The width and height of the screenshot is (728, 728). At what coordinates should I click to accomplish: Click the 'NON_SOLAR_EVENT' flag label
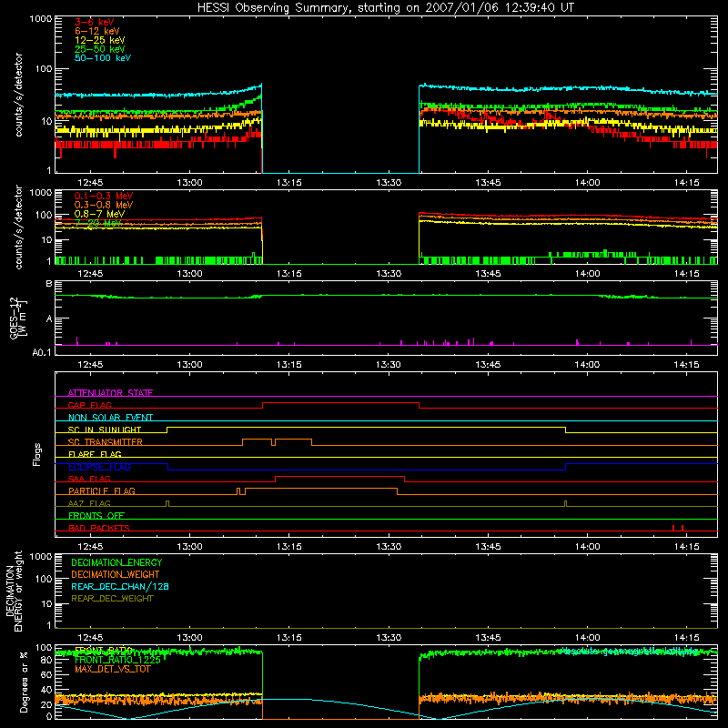coord(110,418)
